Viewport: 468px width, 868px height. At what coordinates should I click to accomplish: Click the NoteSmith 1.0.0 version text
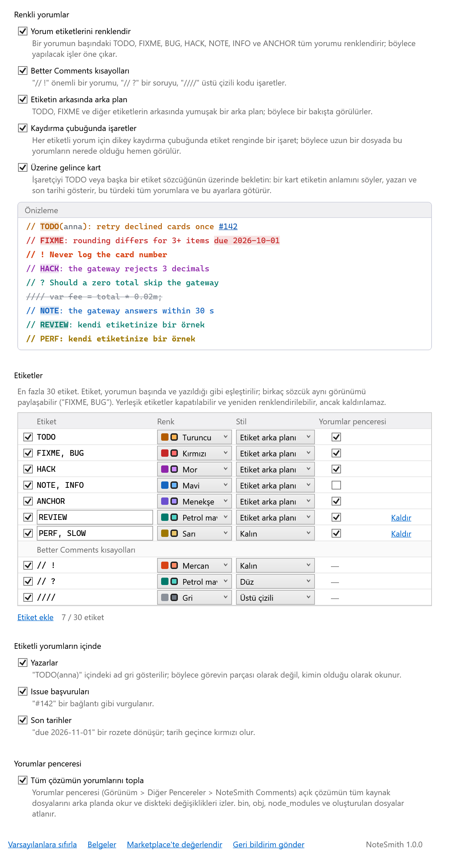pos(394,844)
